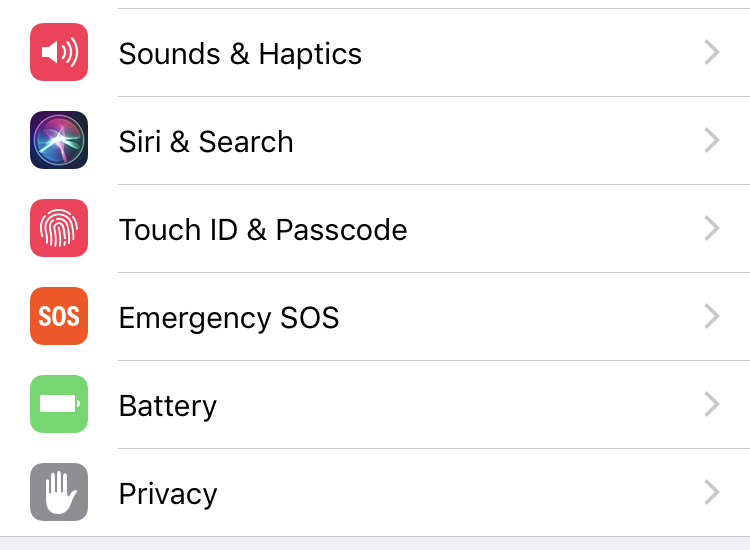Viewport: 750px width, 550px height.
Task: Click the disclosure chevron for Battery
Action: 712,404
